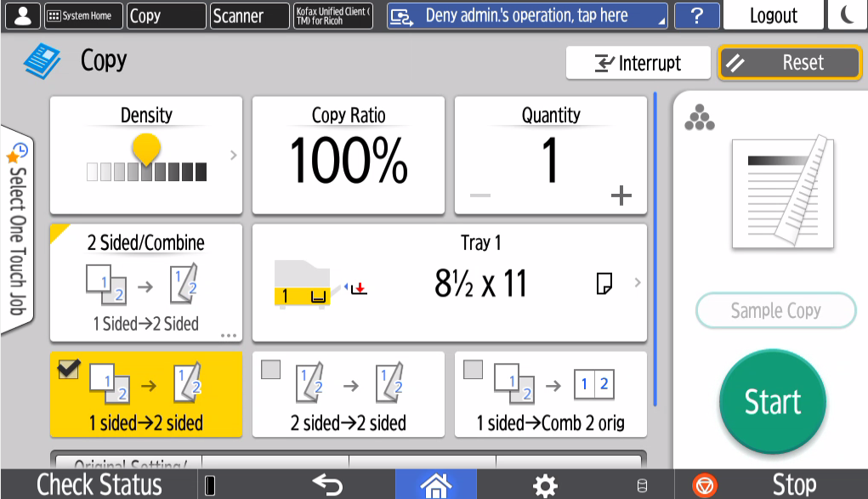Image resolution: width=868 pixels, height=499 pixels.
Task: Open settings gear icon
Action: point(544,485)
